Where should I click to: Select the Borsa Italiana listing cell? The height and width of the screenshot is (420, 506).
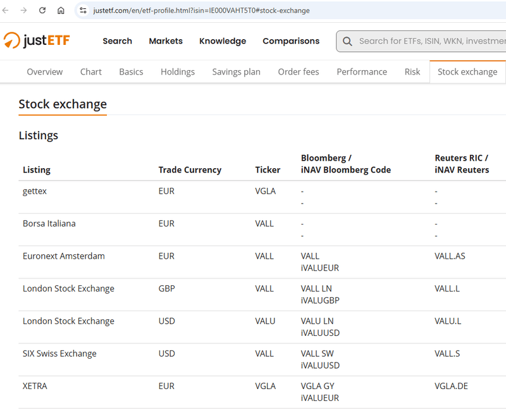(49, 223)
